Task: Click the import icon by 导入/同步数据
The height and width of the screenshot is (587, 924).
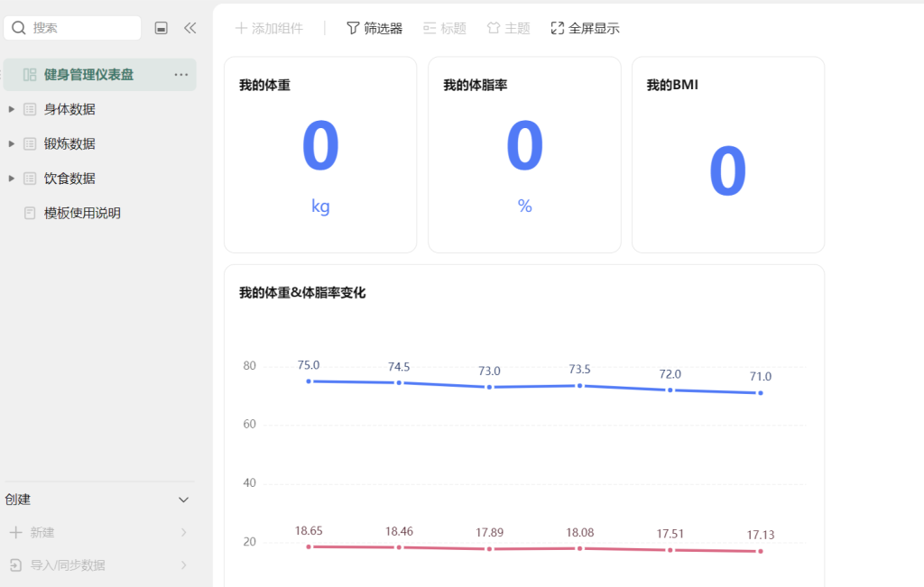Action: point(16,565)
